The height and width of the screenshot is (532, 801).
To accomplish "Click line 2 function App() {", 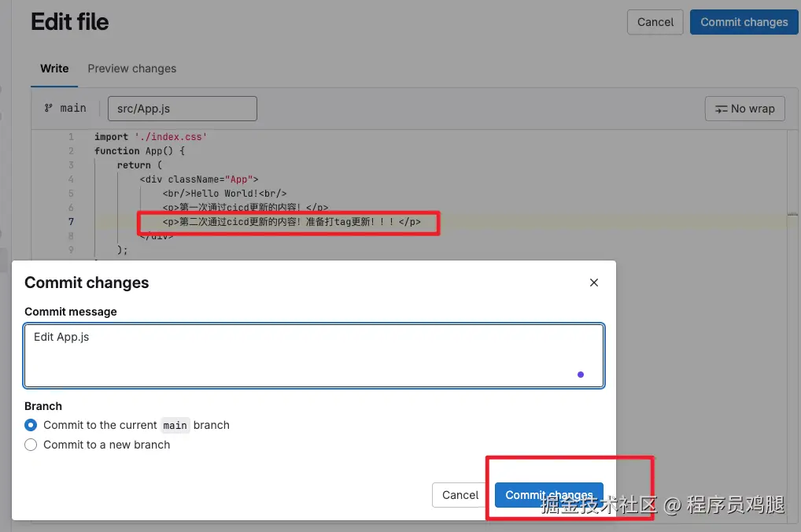I will 139,151.
